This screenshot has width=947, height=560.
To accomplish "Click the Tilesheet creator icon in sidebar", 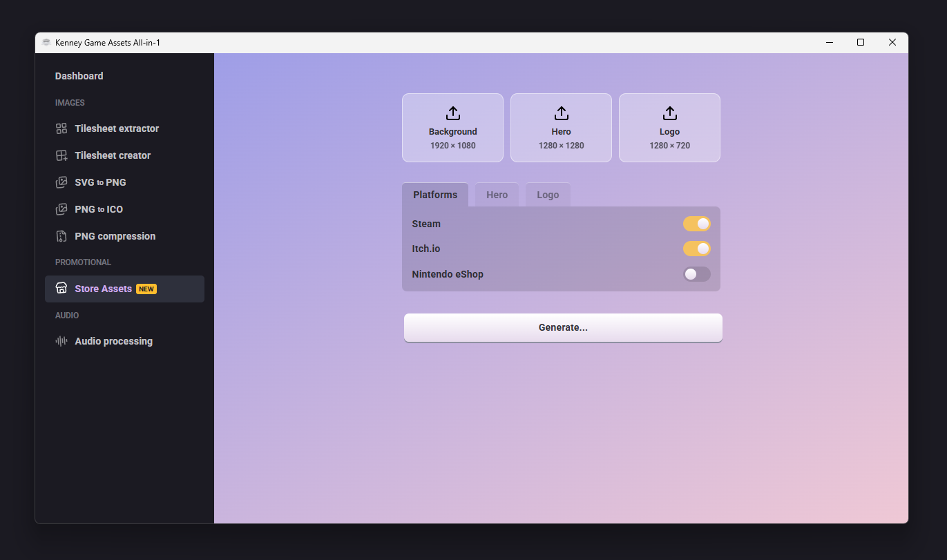I will (x=61, y=155).
